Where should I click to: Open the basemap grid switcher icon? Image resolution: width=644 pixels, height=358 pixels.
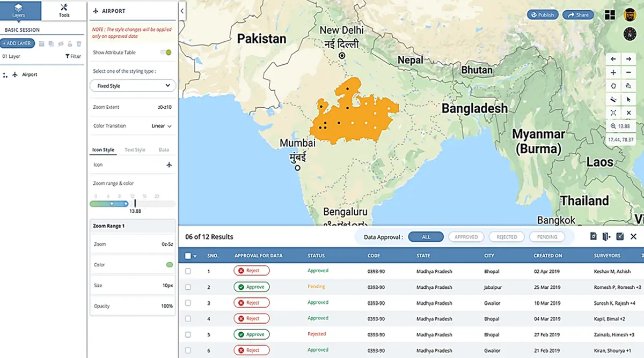tap(610, 15)
